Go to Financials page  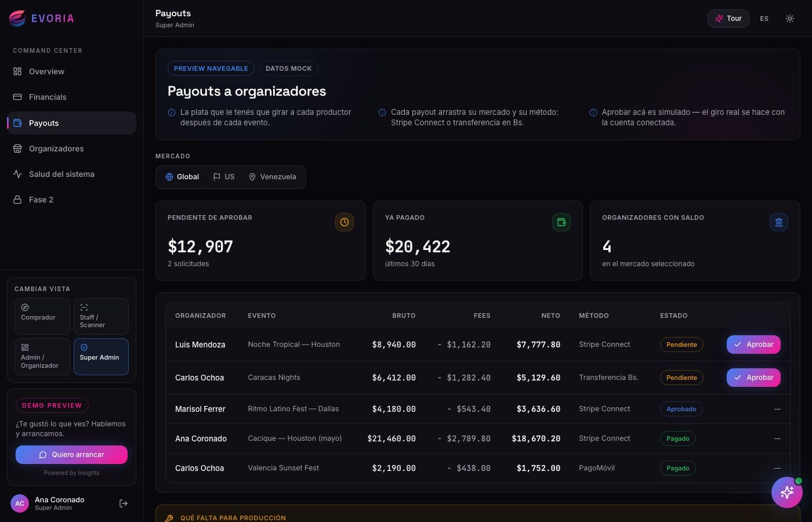click(71, 97)
